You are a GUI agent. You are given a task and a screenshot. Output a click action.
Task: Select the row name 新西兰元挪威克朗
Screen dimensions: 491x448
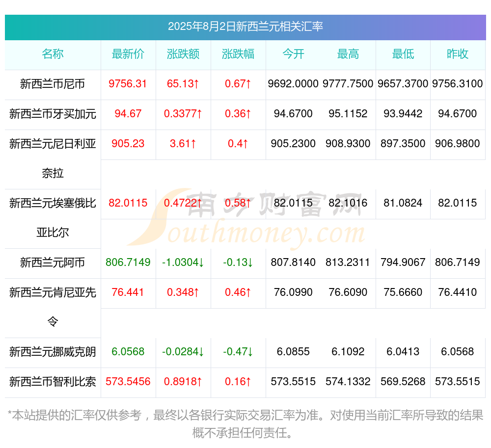pyautogui.click(x=53, y=352)
